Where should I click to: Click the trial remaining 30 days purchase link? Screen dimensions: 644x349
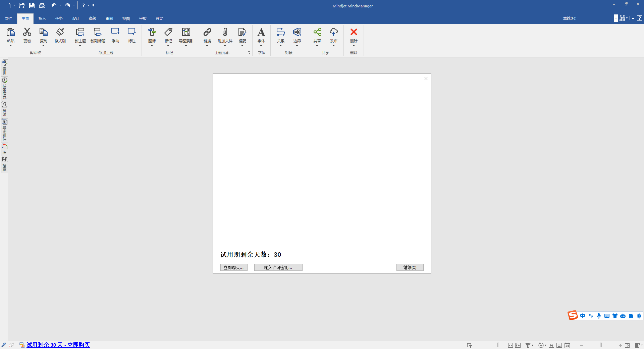58,345
